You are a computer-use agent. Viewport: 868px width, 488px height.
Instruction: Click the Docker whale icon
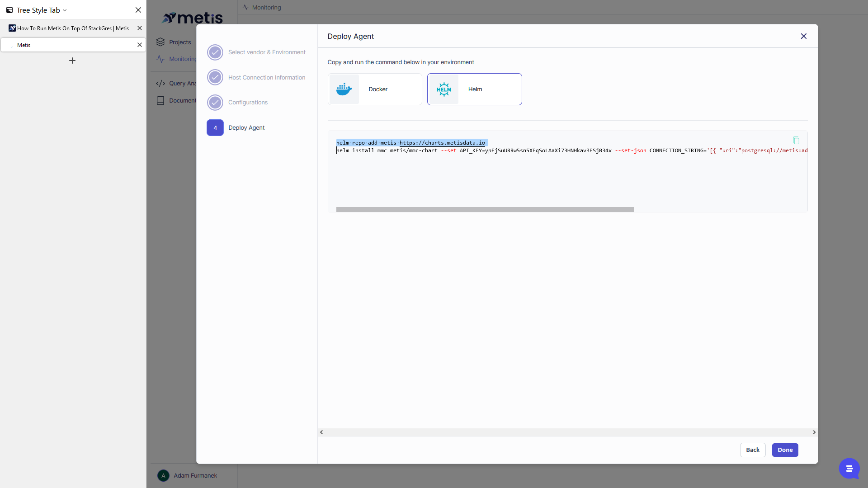pyautogui.click(x=344, y=89)
